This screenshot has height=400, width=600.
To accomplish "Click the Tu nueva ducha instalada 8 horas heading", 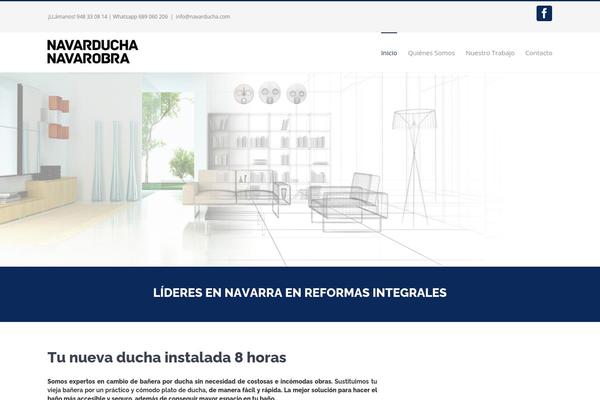I will tap(167, 358).
